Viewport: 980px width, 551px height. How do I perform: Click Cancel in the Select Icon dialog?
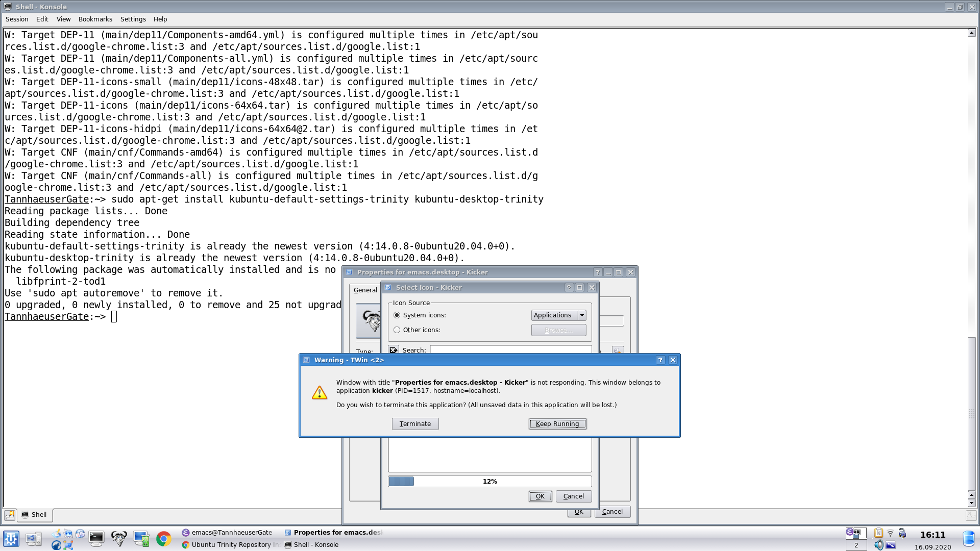(x=574, y=496)
